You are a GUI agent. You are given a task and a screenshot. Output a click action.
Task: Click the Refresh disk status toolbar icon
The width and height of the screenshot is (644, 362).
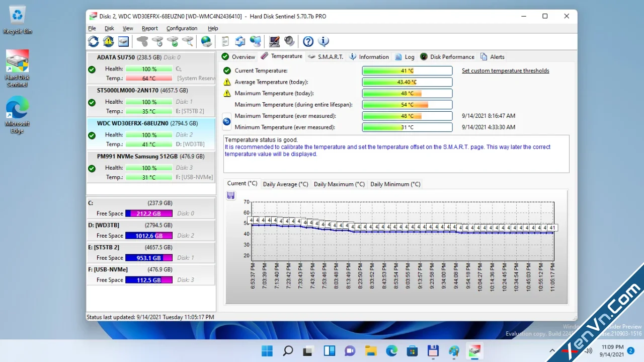tap(94, 41)
